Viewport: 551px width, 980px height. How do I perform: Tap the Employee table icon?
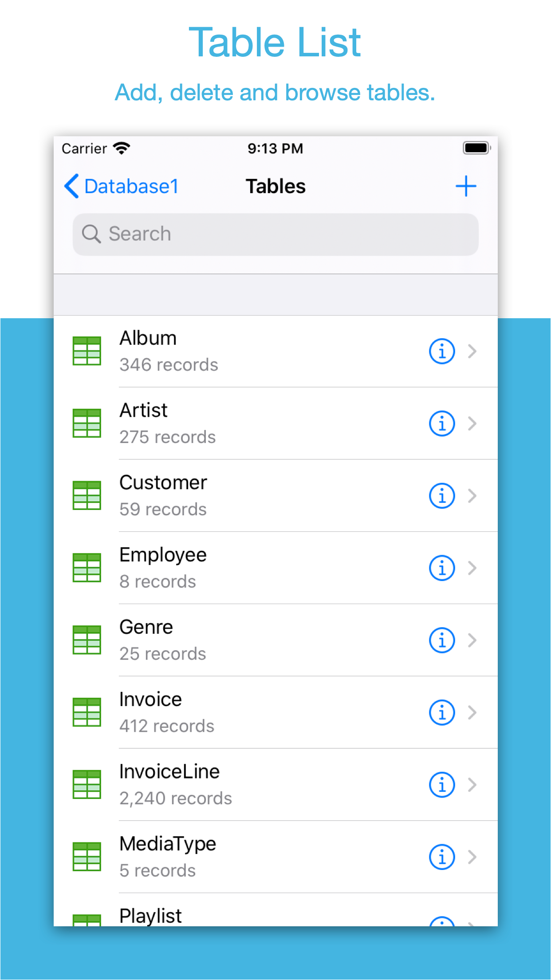(87, 568)
